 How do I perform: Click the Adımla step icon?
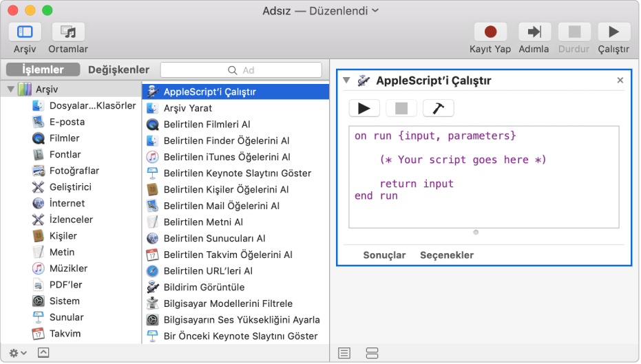(534, 32)
